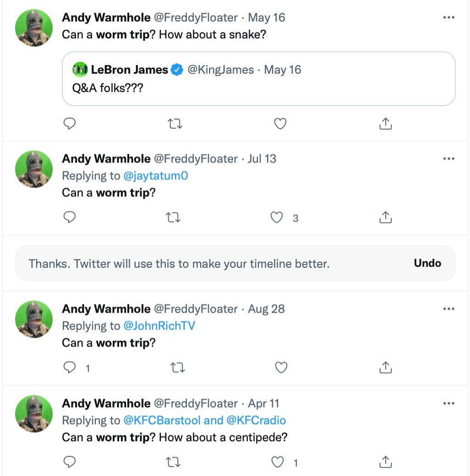Share the Aug 28 tweet
470x476 pixels.
[386, 367]
